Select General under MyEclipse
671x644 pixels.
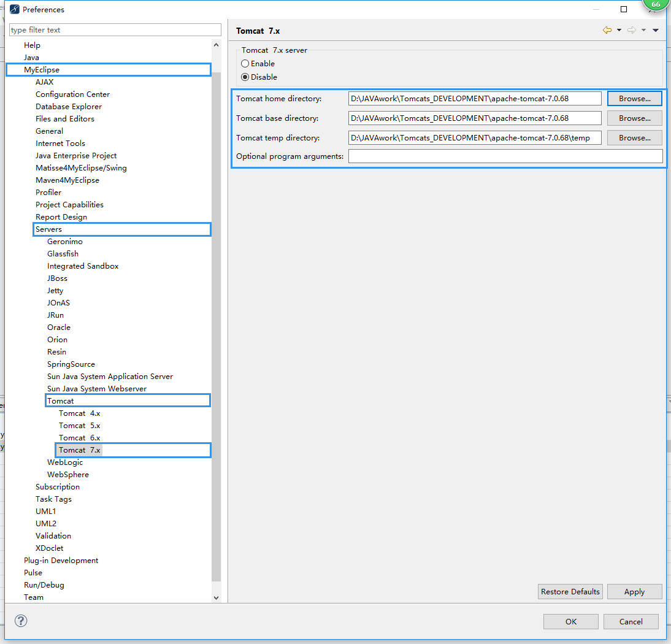[x=49, y=131]
